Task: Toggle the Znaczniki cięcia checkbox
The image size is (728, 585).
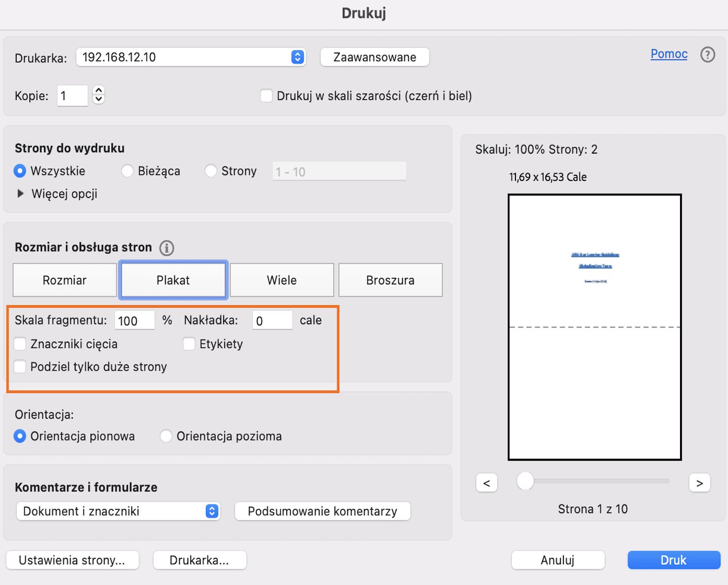Action: pyautogui.click(x=20, y=344)
